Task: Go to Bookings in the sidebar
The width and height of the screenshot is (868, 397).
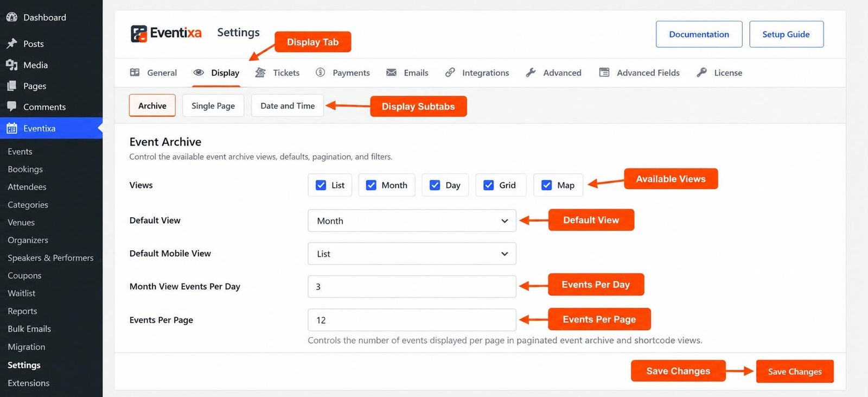Action: point(25,169)
